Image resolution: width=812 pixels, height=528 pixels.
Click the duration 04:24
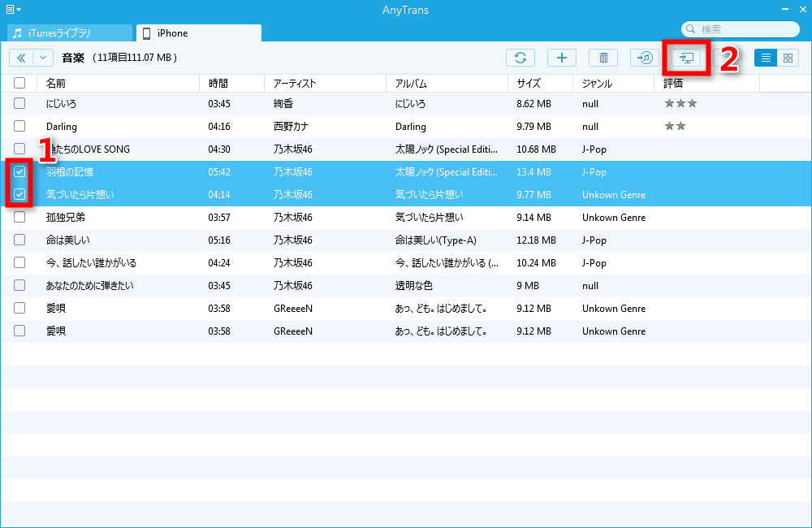(219, 263)
